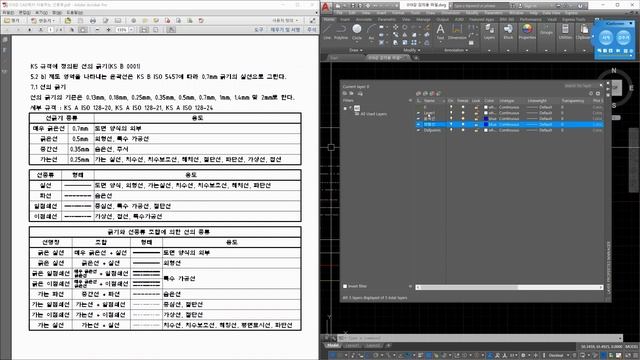Select the Circle tool
The height and width of the screenshot is (360, 640).
(x=357, y=31)
